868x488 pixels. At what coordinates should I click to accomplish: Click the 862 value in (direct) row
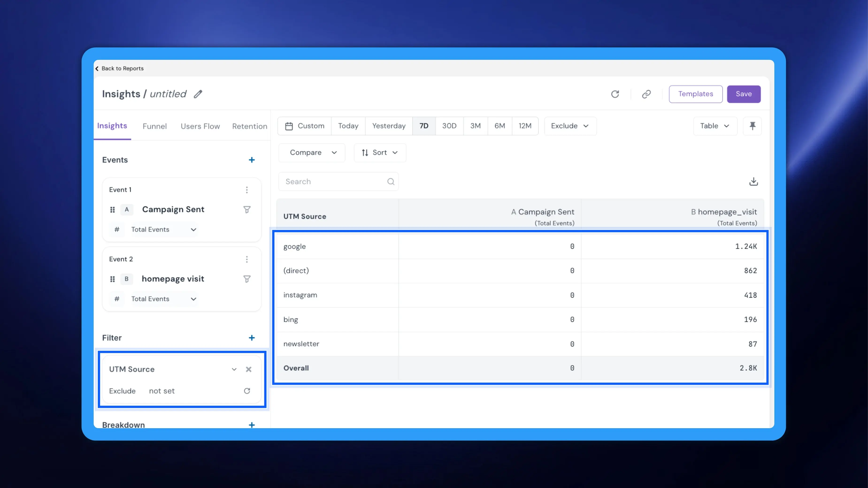pyautogui.click(x=750, y=271)
